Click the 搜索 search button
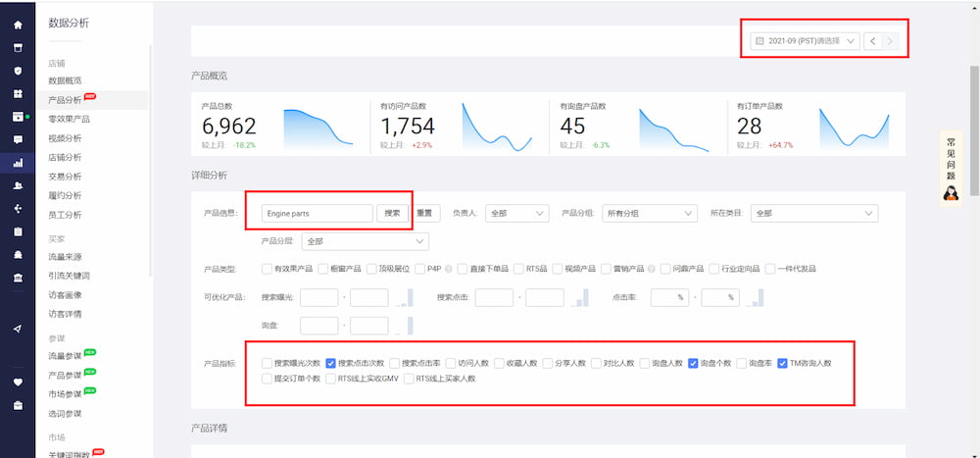This screenshot has width=980, height=458. click(x=392, y=213)
